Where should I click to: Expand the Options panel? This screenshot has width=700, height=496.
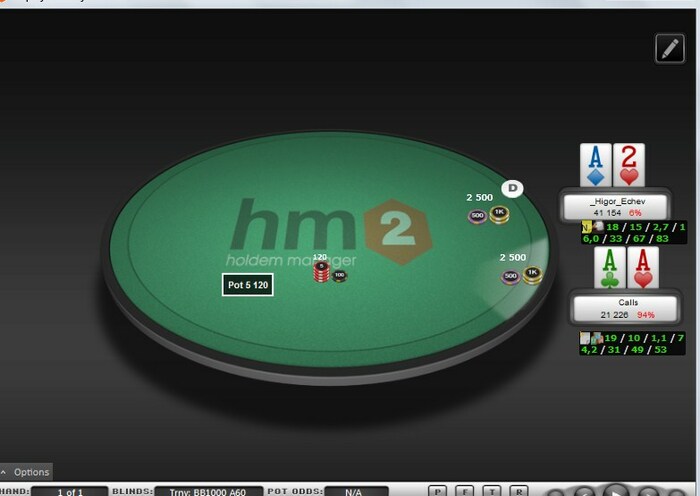click(x=26, y=472)
